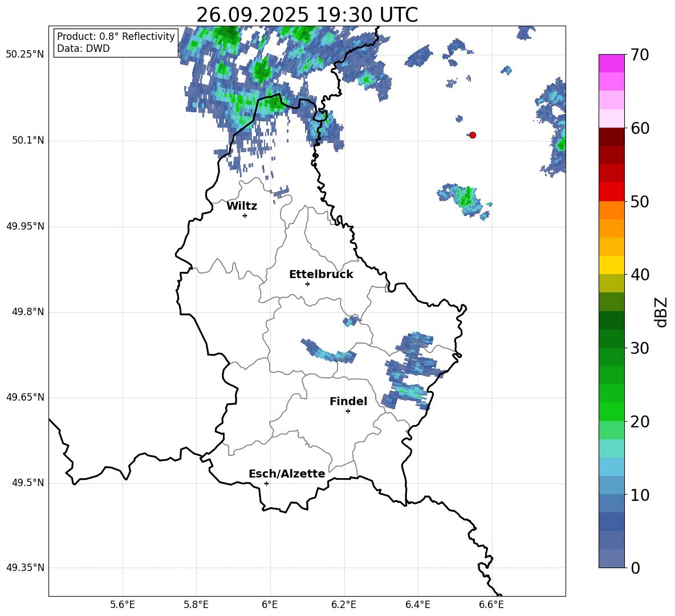This screenshot has width=675, height=616.
Task: Click the orange swatch just below 50 dBZ
Action: click(611, 210)
